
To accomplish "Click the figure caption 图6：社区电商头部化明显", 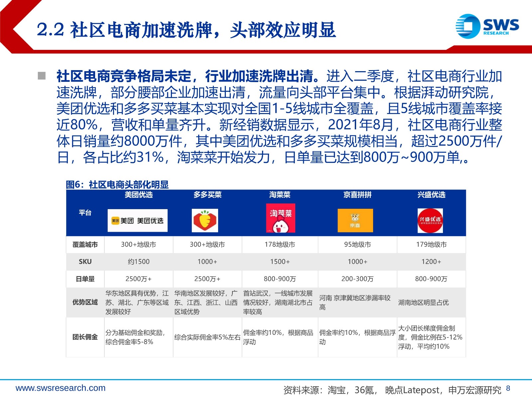I will (117, 185).
